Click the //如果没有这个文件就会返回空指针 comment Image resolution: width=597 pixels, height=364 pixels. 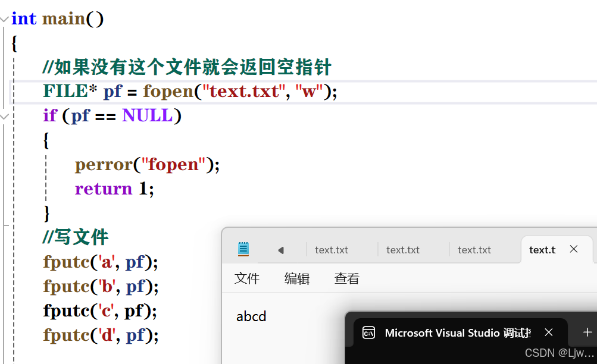point(187,67)
